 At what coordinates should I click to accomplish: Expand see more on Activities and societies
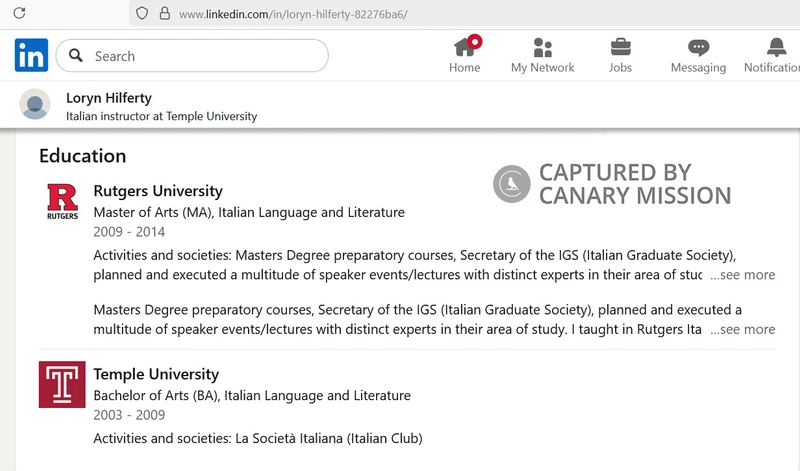point(743,275)
